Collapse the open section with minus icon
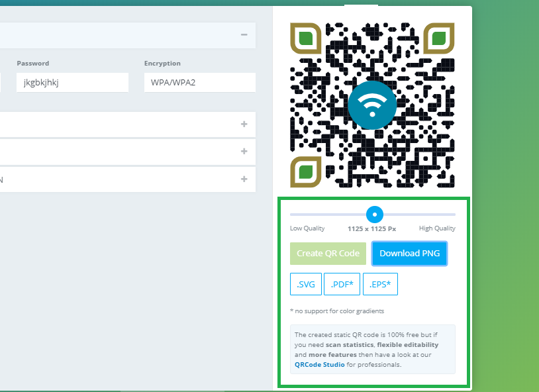The height and width of the screenshot is (392, 539). (244, 34)
